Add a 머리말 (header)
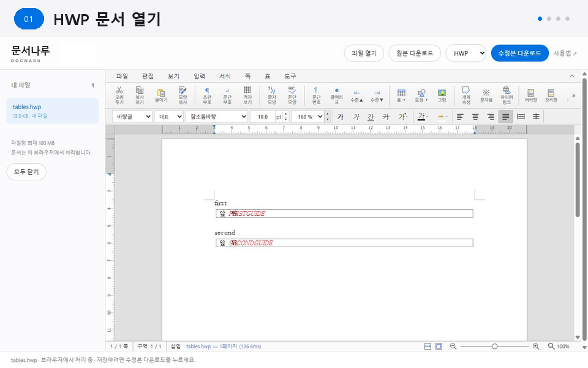Image resolution: width=588 pixels, height=368 pixels. point(530,96)
